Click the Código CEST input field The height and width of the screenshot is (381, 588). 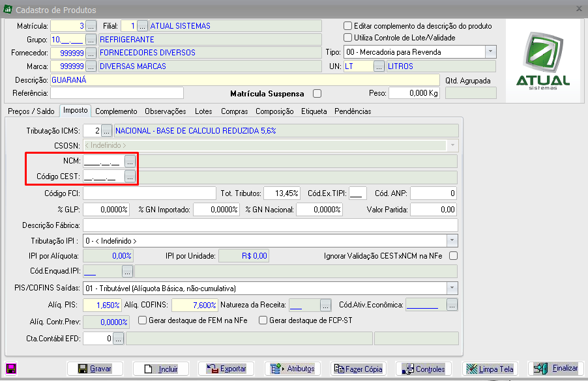104,176
